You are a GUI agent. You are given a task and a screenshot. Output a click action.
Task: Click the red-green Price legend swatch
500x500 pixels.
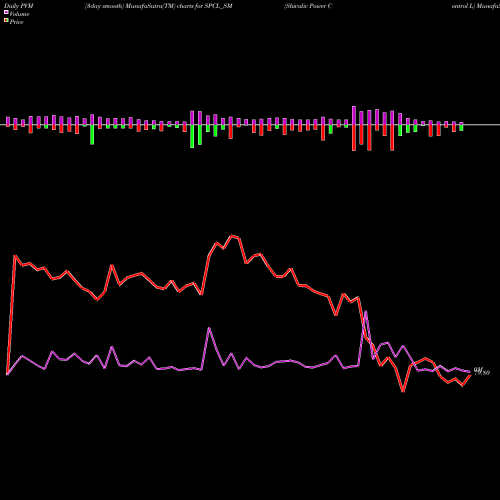tap(6, 20)
